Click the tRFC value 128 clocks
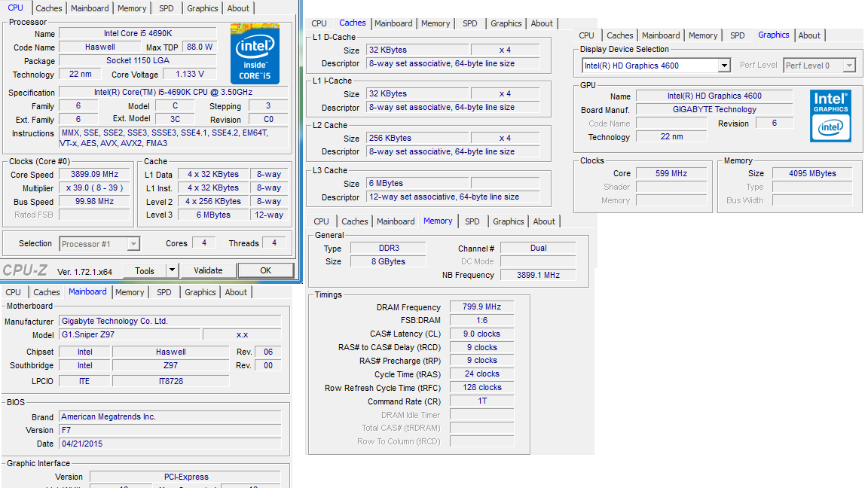 (481, 388)
